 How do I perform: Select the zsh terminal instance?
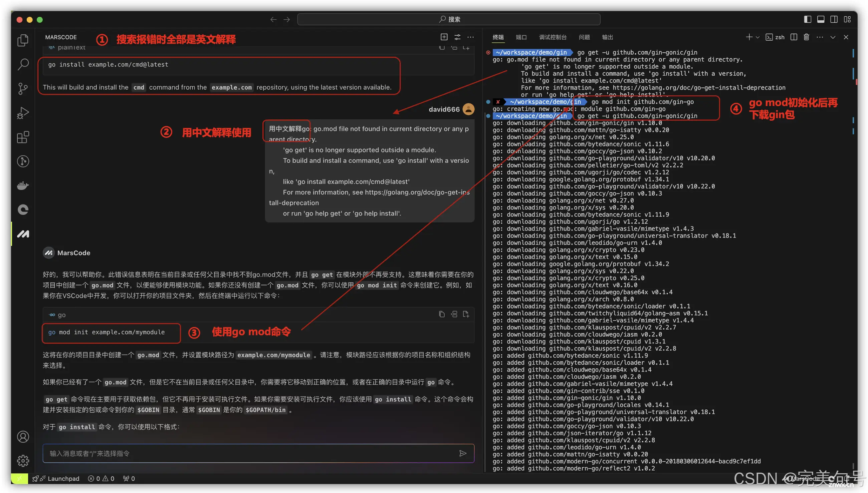click(x=775, y=37)
